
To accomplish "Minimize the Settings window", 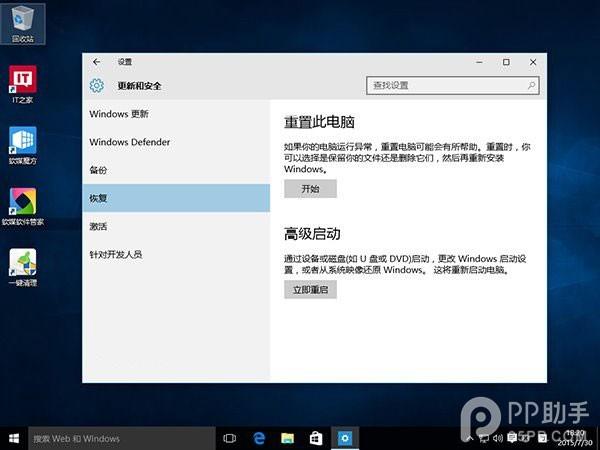I will coord(479,62).
